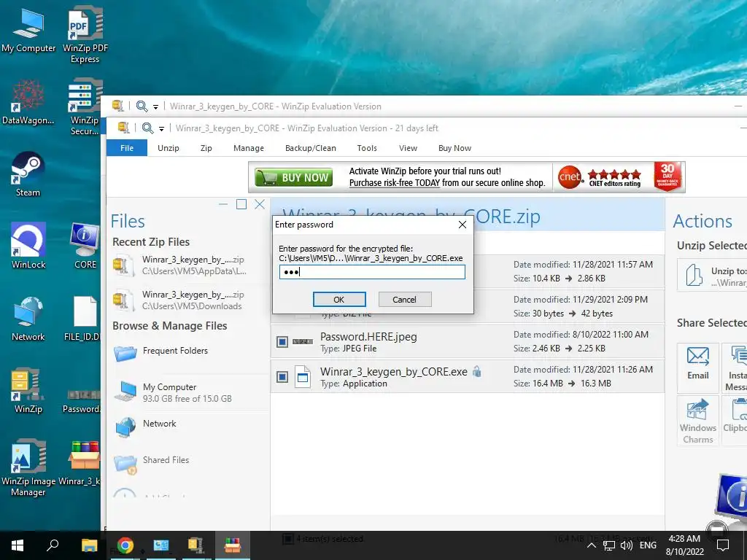Click search magnifier in front WinZip toolbar

(147, 128)
